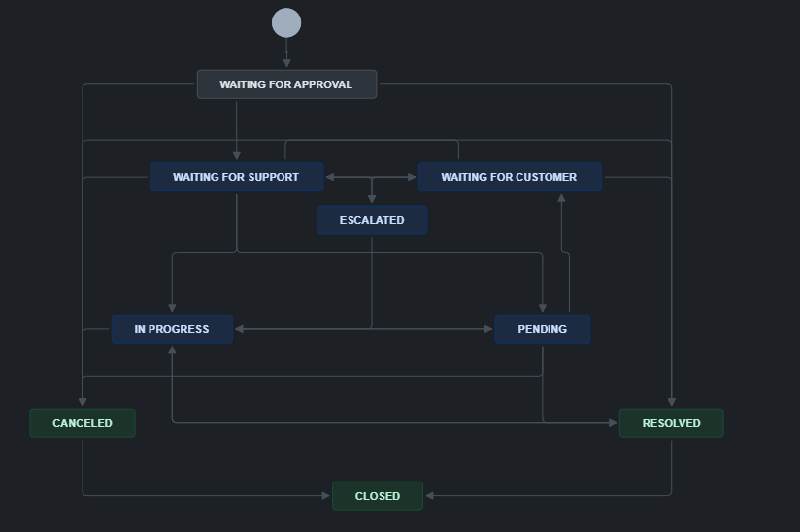Select the WAITING FOR SUPPORT status node

tap(236, 177)
